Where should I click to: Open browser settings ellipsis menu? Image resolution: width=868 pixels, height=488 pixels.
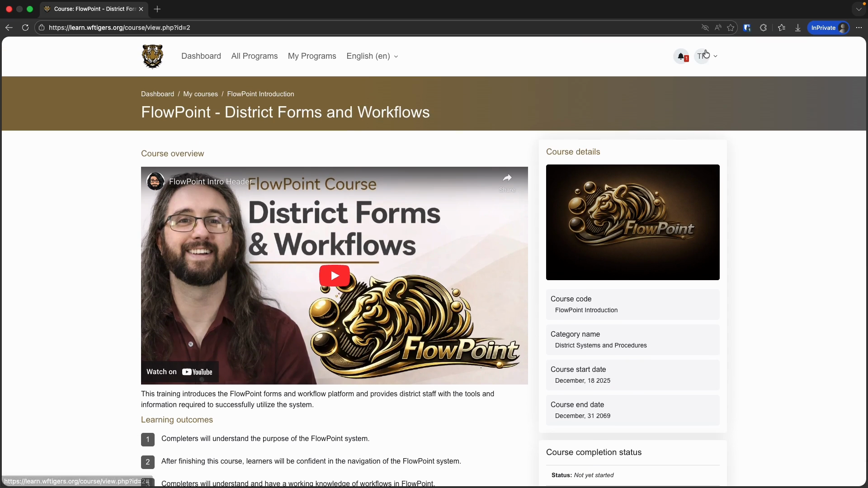859,28
